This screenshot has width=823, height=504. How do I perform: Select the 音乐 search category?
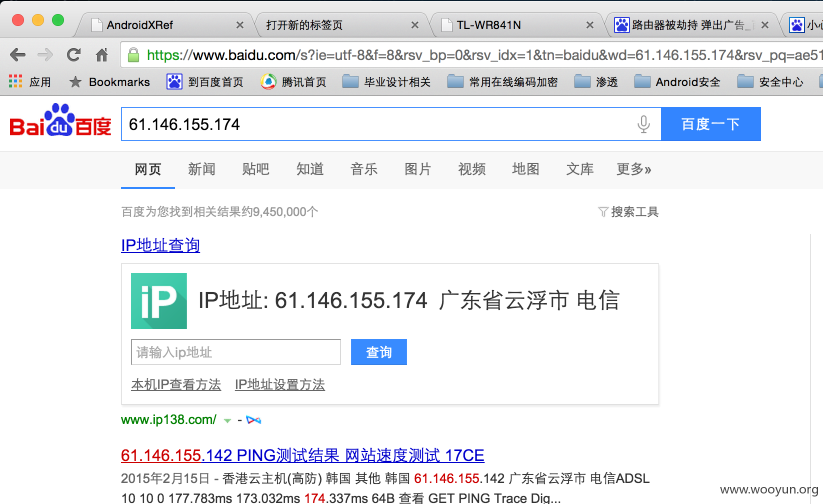coord(364,169)
